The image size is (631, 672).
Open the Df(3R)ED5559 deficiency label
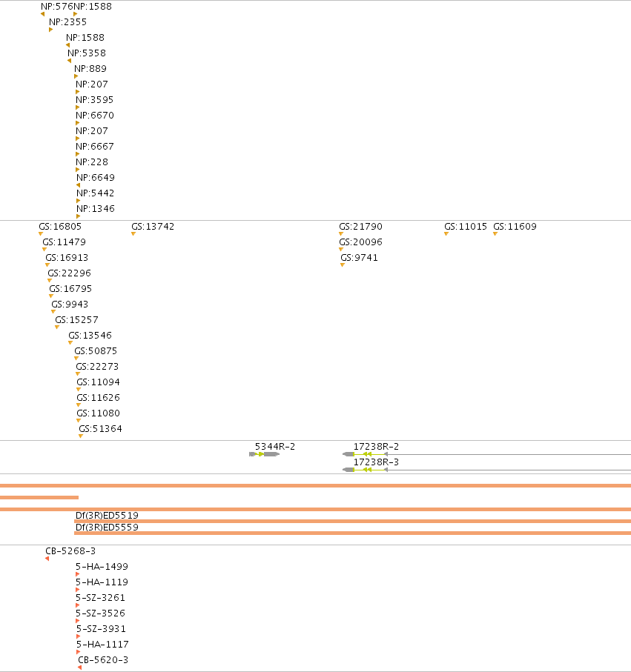107,528
